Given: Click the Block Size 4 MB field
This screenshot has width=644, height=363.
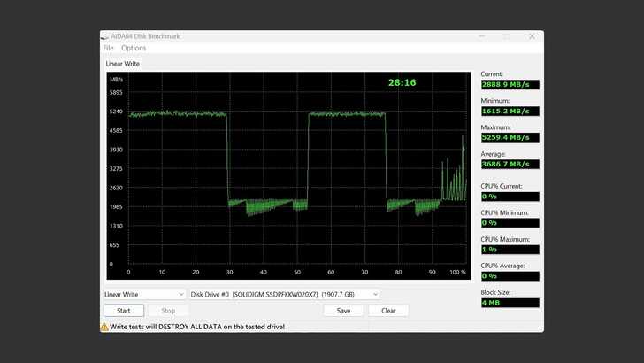Looking at the screenshot, I should tap(509, 303).
